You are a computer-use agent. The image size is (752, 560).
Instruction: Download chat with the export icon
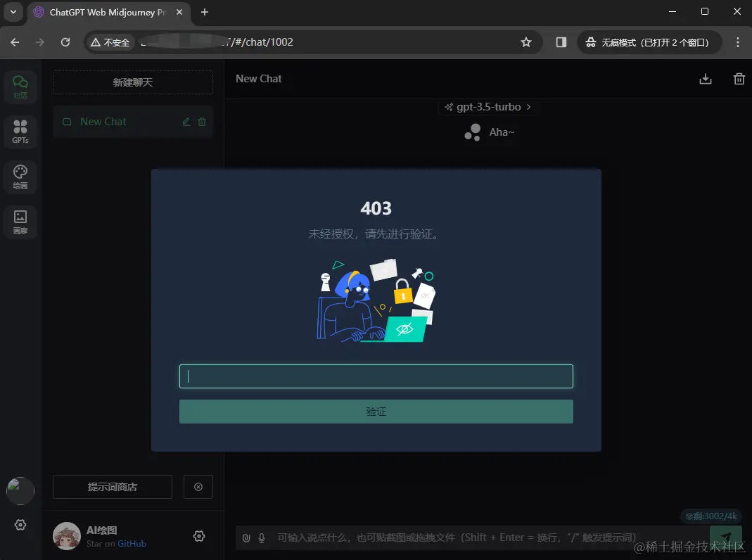(706, 79)
